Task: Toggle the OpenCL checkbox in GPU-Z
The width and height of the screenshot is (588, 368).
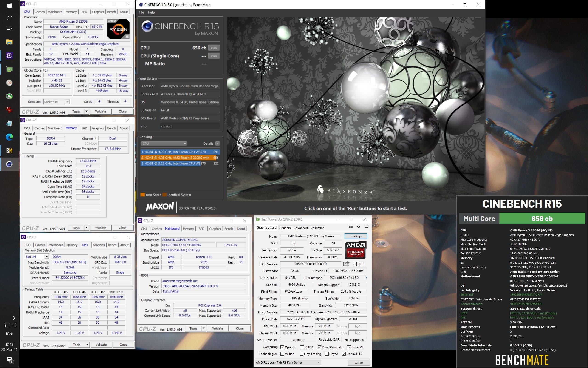Action: tap(282, 347)
